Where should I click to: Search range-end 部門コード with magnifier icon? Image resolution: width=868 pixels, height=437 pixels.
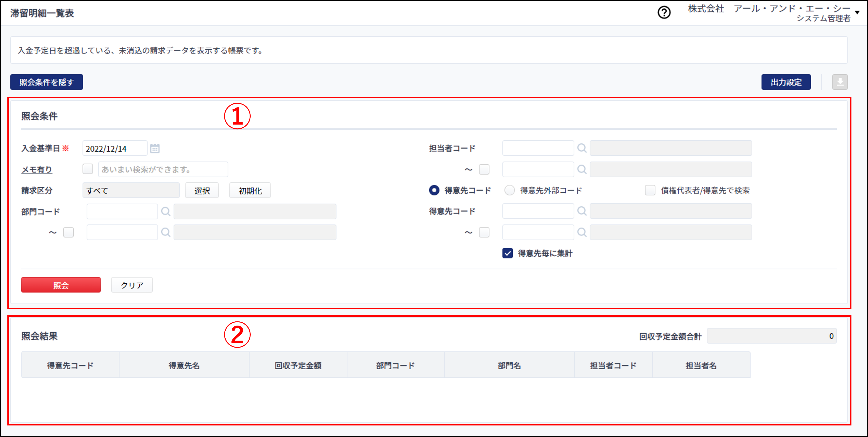click(x=165, y=232)
